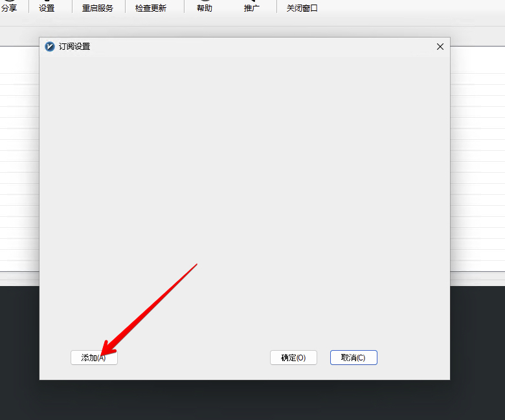Image resolution: width=505 pixels, height=420 pixels.
Task: Click 分享 in the main toolbar
Action: coord(9,7)
